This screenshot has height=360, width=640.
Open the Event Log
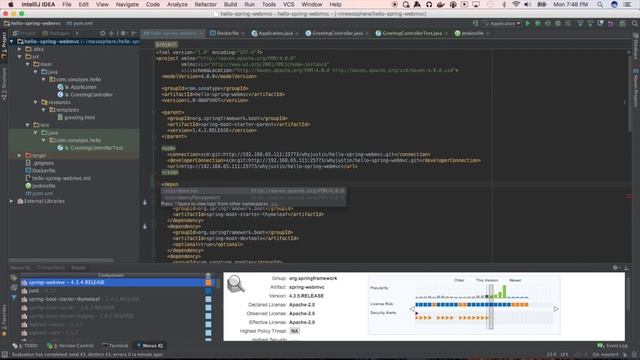[612, 346]
